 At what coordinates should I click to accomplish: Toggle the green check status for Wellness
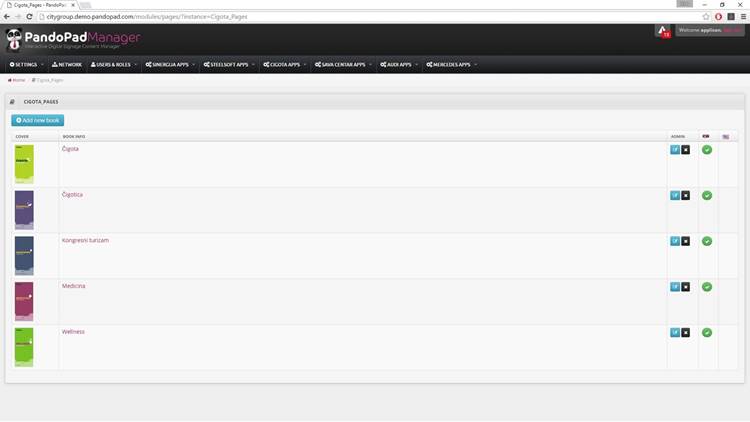pyautogui.click(x=707, y=333)
